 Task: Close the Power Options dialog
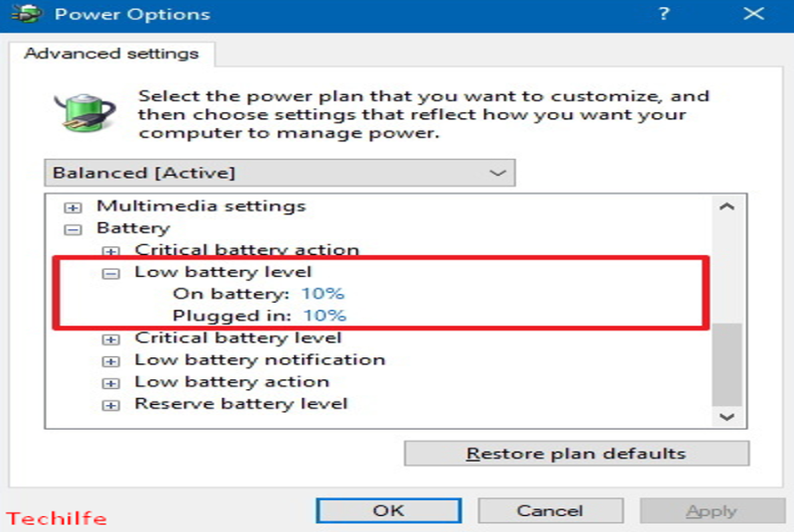click(x=753, y=14)
